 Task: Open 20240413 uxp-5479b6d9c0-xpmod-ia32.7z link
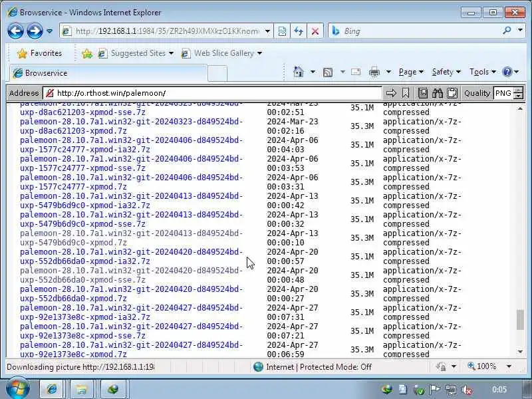click(x=132, y=201)
